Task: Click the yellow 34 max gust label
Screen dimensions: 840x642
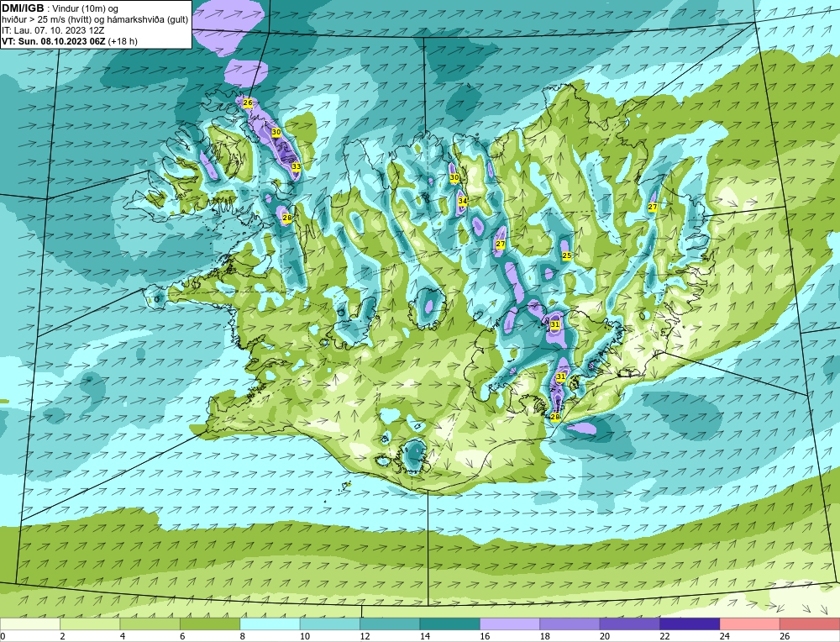Action: point(462,201)
